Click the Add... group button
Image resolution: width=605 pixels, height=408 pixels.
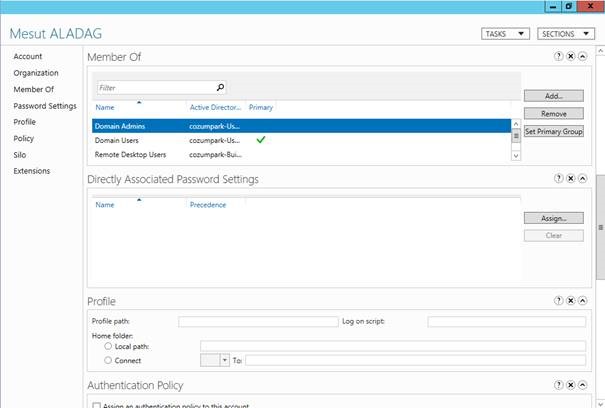554,96
